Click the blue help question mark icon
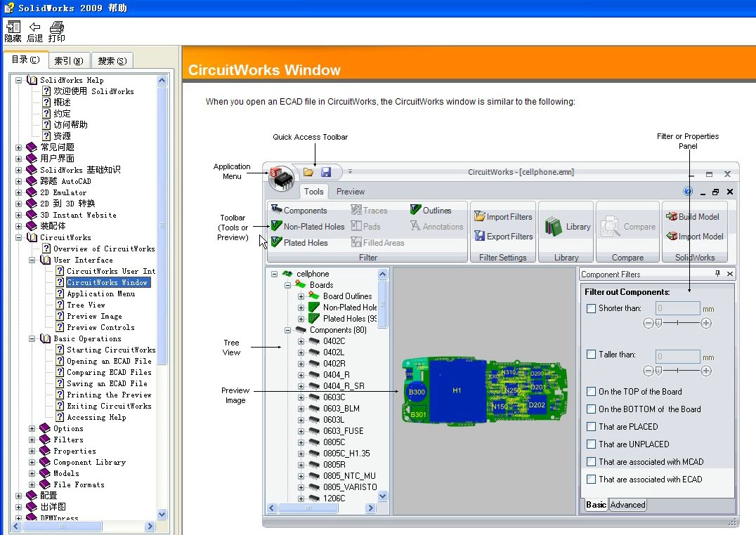The width and height of the screenshot is (756, 535). pyautogui.click(x=688, y=192)
